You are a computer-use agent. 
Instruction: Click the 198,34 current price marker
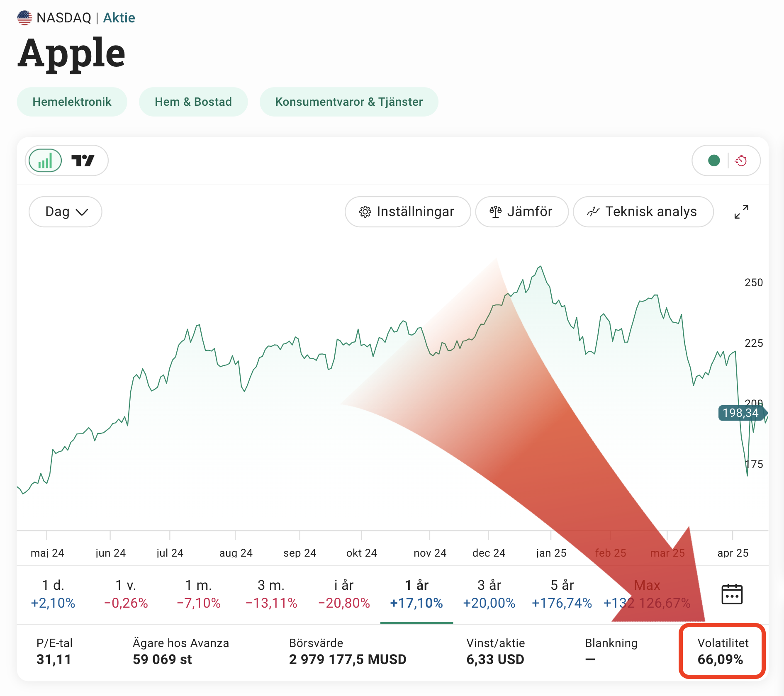coord(741,413)
